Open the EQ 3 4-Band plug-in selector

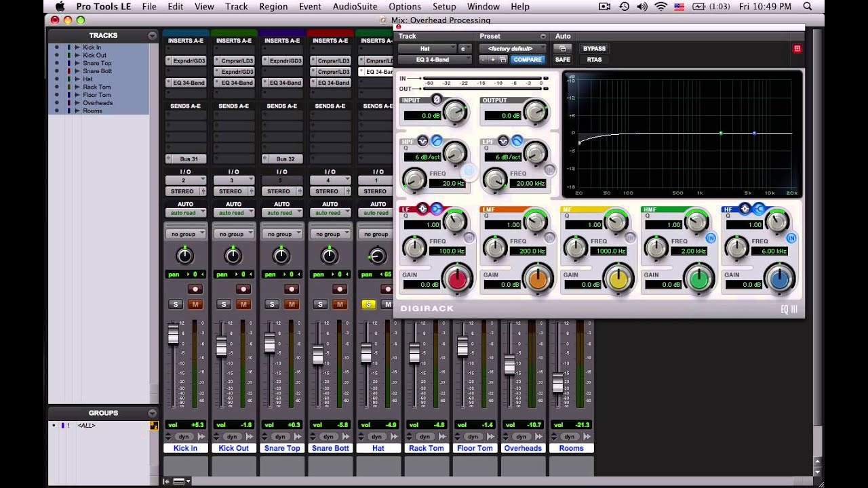click(435, 60)
